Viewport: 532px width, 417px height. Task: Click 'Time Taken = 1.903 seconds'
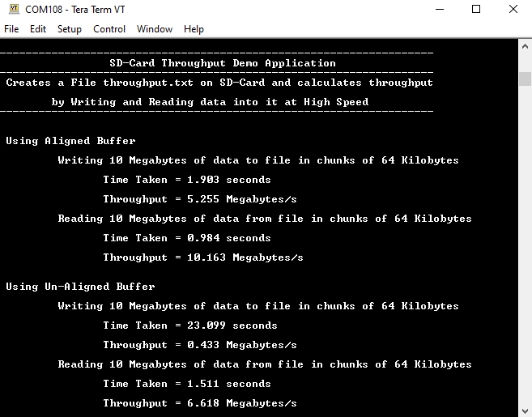click(187, 180)
